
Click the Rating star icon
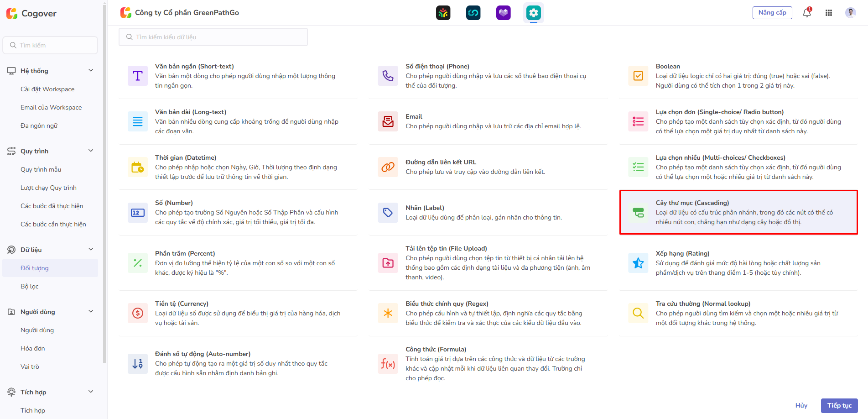click(638, 263)
